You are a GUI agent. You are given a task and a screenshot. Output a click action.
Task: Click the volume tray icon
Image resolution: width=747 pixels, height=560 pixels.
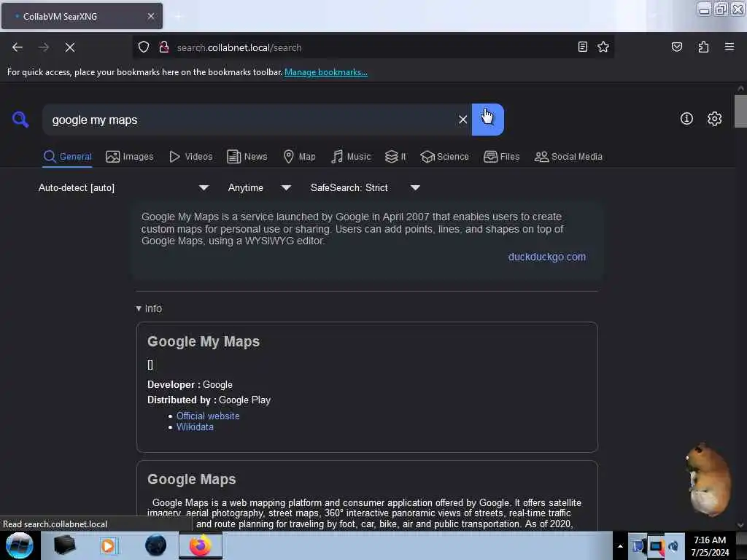(x=673, y=546)
